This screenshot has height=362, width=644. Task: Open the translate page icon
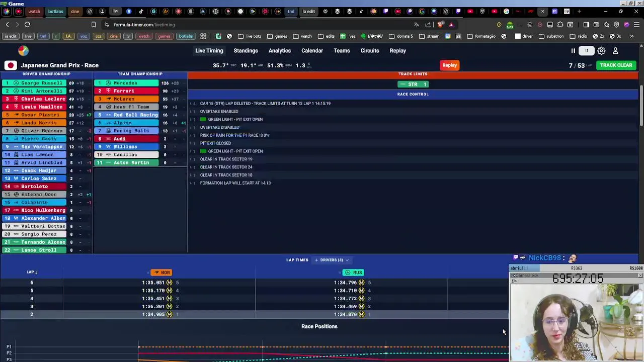click(417, 25)
